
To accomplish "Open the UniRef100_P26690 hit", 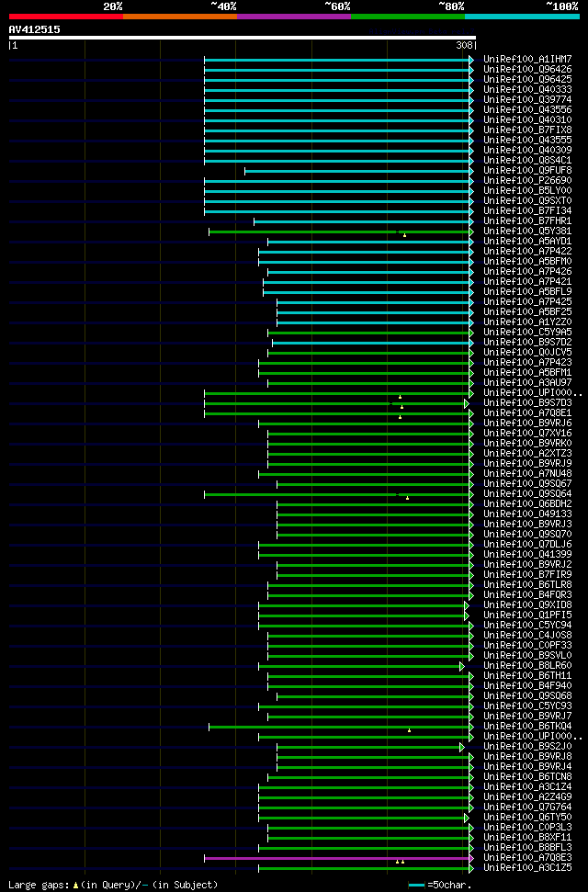I will click(x=527, y=180).
